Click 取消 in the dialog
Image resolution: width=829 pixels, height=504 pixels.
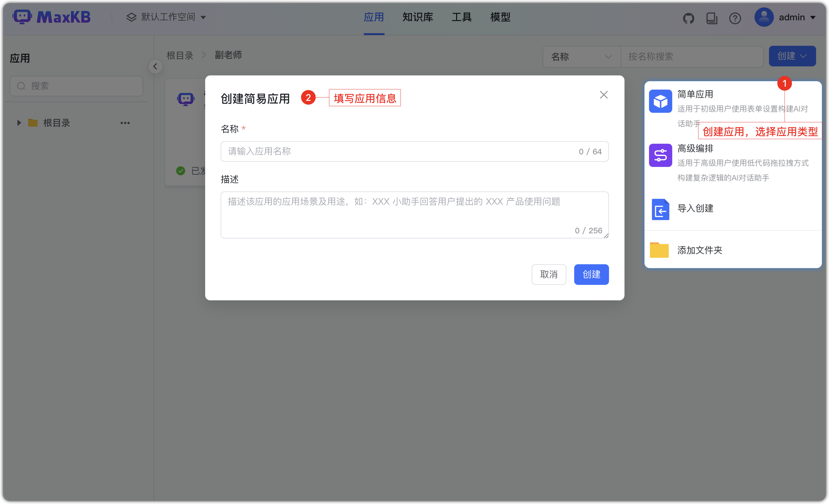pos(549,275)
